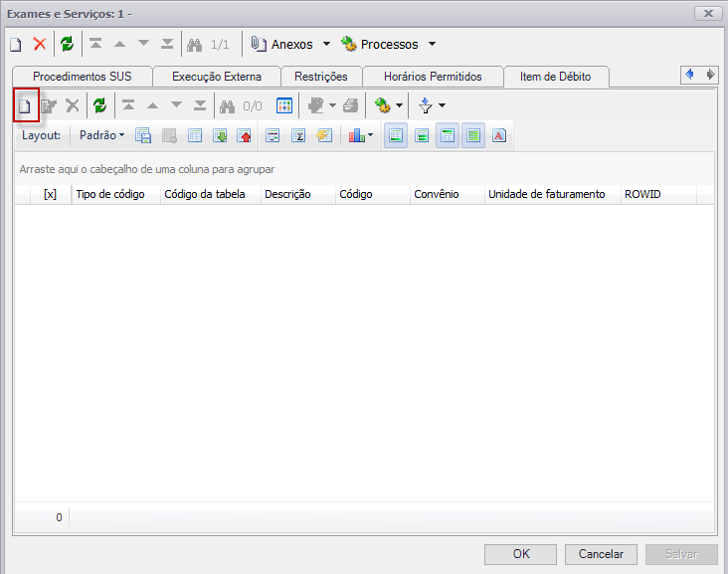Toggle the solid green rows view button
The width and height of the screenshot is (728, 574).
[x=473, y=135]
